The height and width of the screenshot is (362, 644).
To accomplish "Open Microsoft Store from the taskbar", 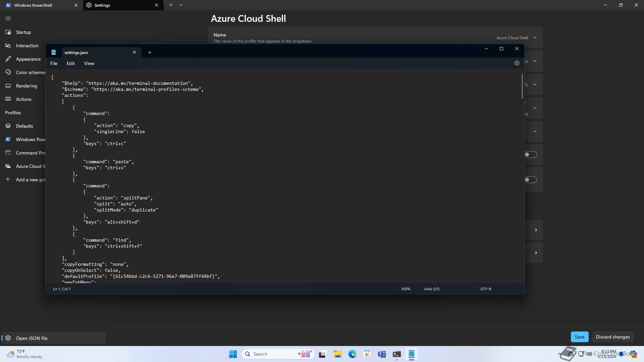I will point(367,354).
